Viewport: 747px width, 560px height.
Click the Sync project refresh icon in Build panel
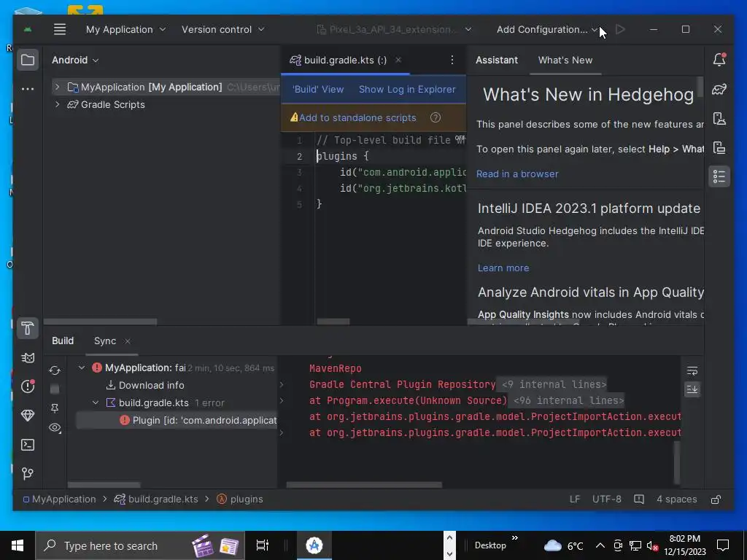(x=55, y=370)
